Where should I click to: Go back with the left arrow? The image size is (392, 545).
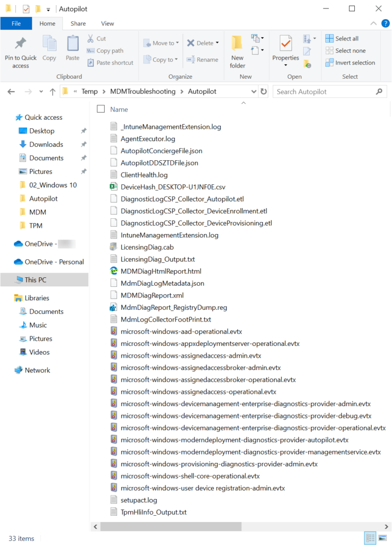click(11, 92)
